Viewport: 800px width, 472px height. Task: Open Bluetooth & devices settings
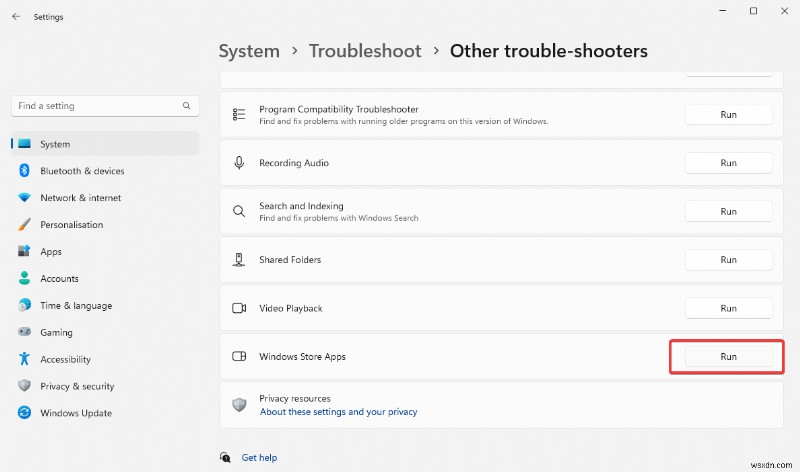(x=82, y=171)
